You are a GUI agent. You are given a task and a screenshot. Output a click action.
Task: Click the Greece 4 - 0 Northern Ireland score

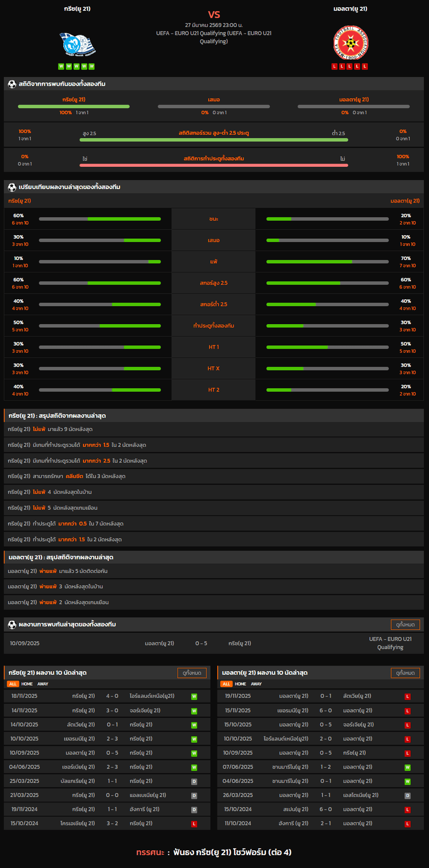click(x=112, y=696)
